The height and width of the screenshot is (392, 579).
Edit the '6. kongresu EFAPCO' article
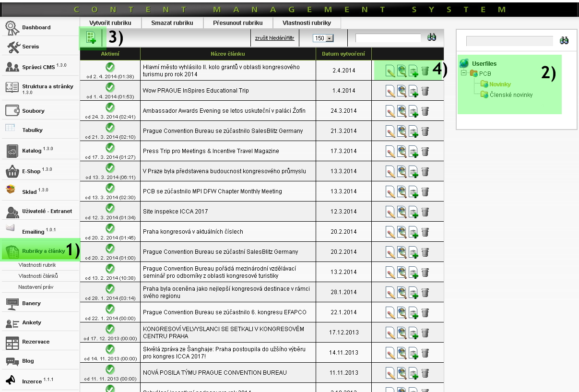390,312
